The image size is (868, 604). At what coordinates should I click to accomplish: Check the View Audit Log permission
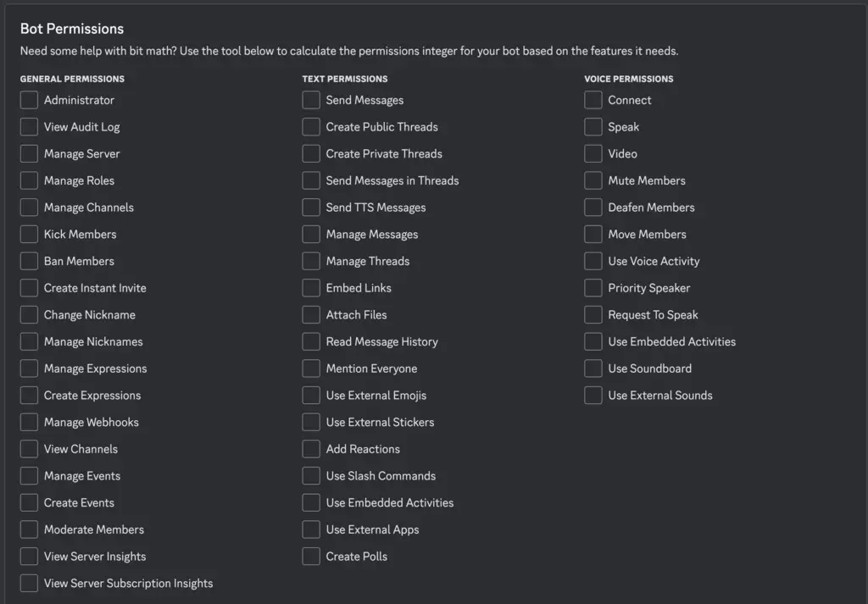[28, 126]
